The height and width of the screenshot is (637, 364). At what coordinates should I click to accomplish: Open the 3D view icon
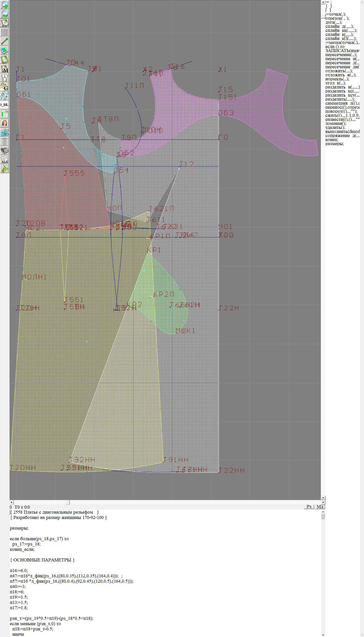pos(5,132)
